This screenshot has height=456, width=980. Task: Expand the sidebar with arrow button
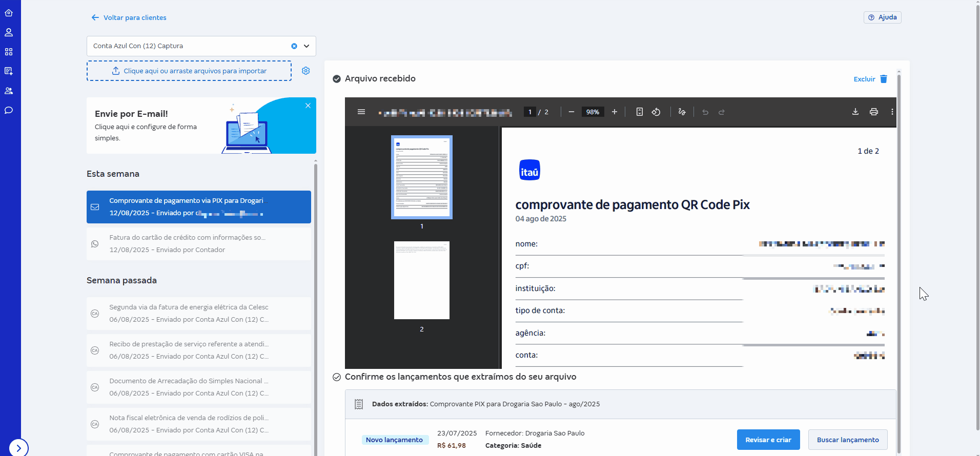click(18, 448)
